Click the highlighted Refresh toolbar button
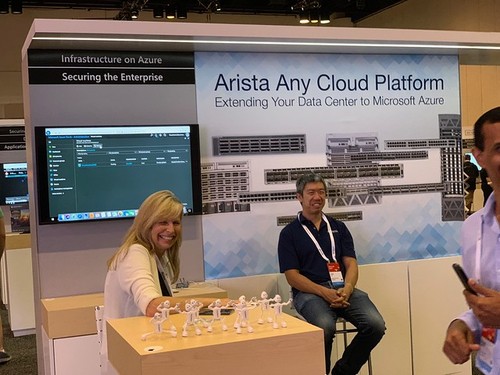Viewport: 500px width, 375px height. [97, 146]
